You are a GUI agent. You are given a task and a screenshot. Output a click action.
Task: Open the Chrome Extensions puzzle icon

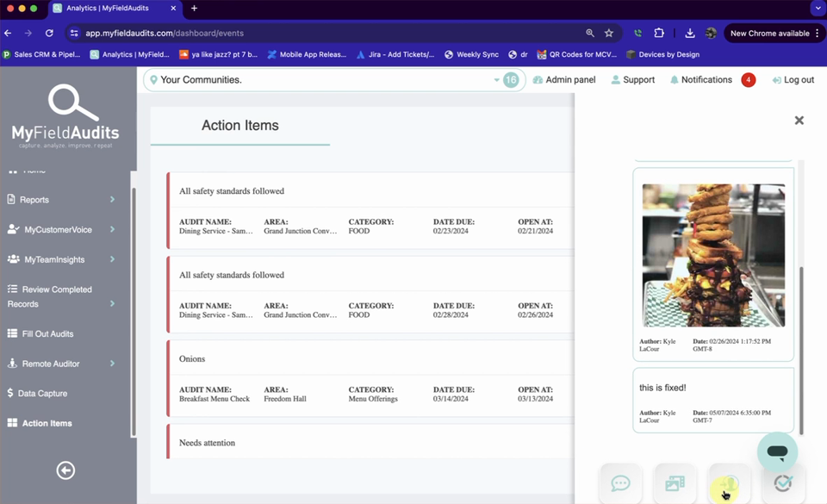tap(659, 34)
